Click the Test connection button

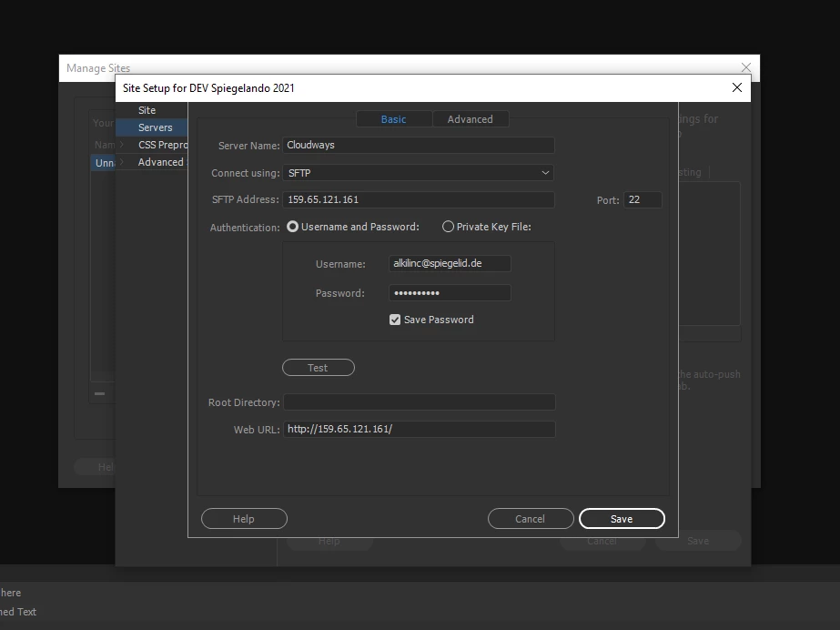[x=319, y=368]
